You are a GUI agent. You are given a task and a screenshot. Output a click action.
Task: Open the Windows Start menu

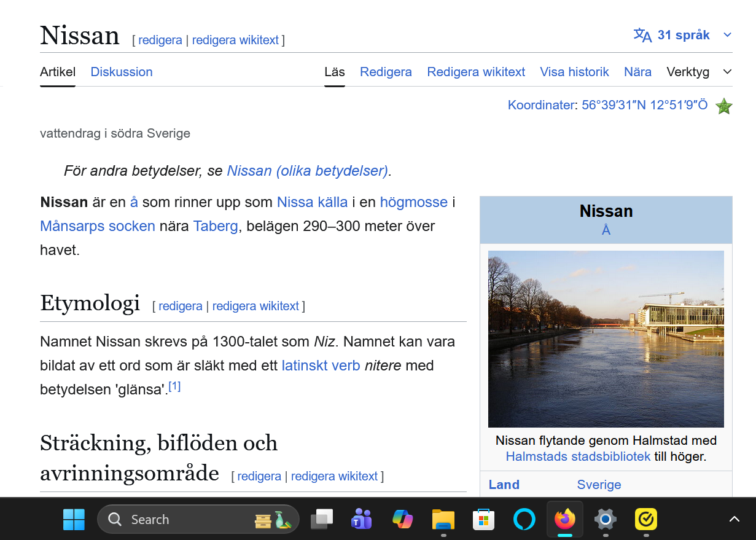tap(74, 520)
